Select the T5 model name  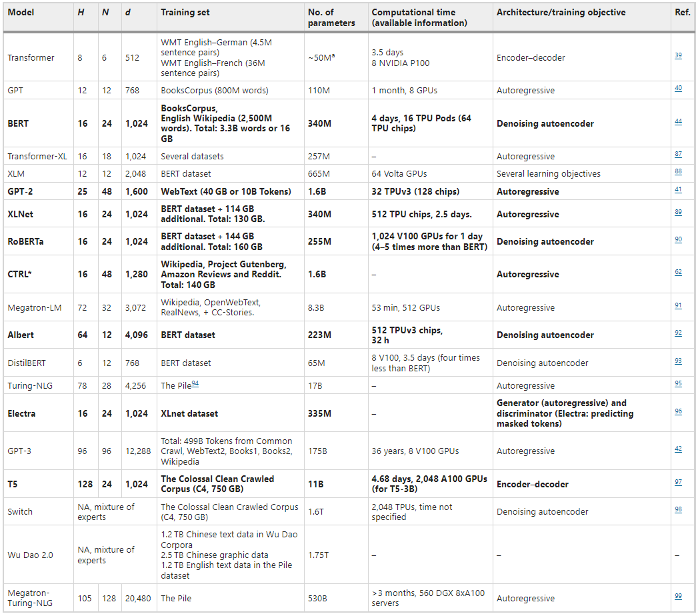tap(13, 484)
